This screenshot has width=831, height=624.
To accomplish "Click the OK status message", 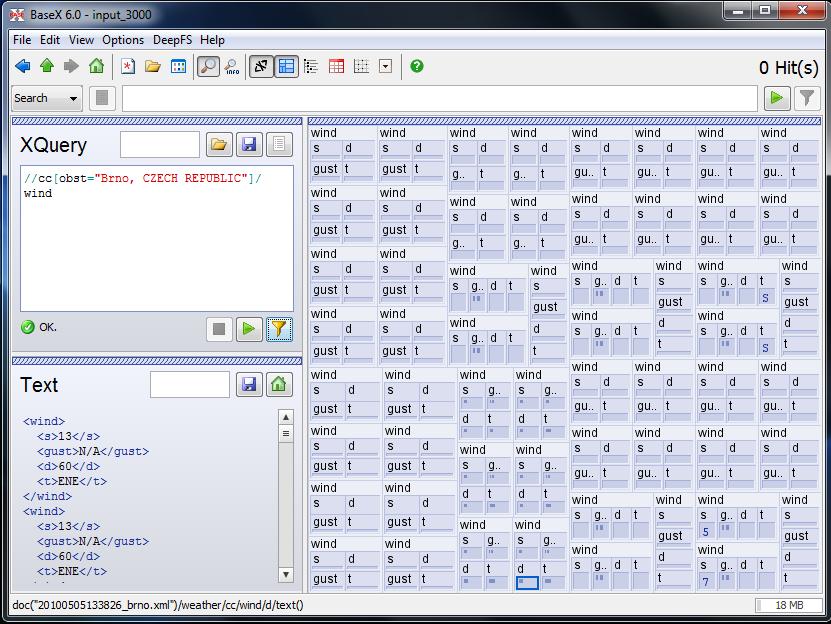I will pyautogui.click(x=48, y=327).
